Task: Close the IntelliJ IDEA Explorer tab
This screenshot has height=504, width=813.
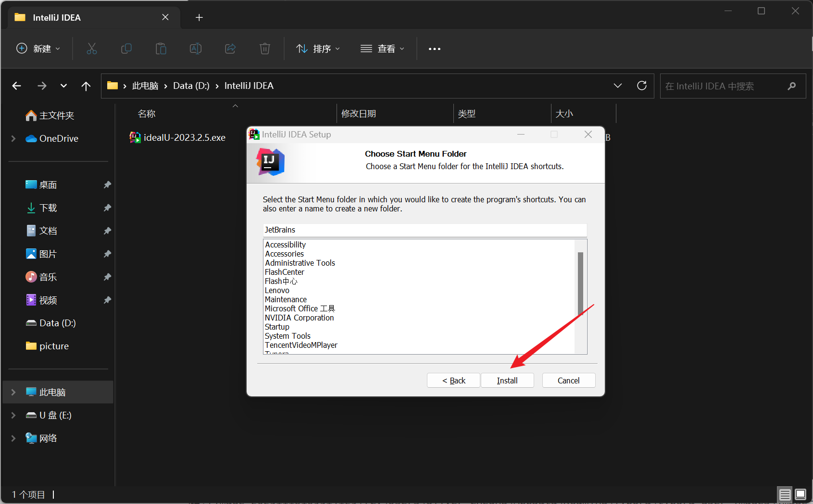Action: point(165,17)
